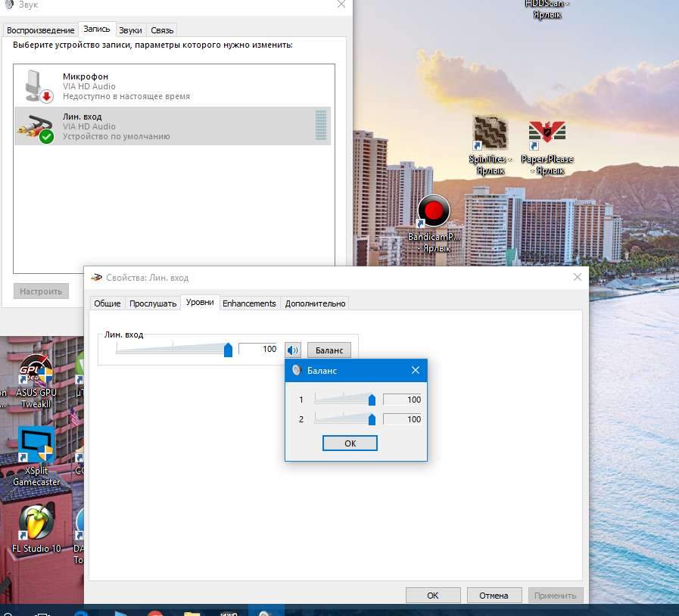
Task: Switch to Прослушать tab
Action: [x=153, y=303]
